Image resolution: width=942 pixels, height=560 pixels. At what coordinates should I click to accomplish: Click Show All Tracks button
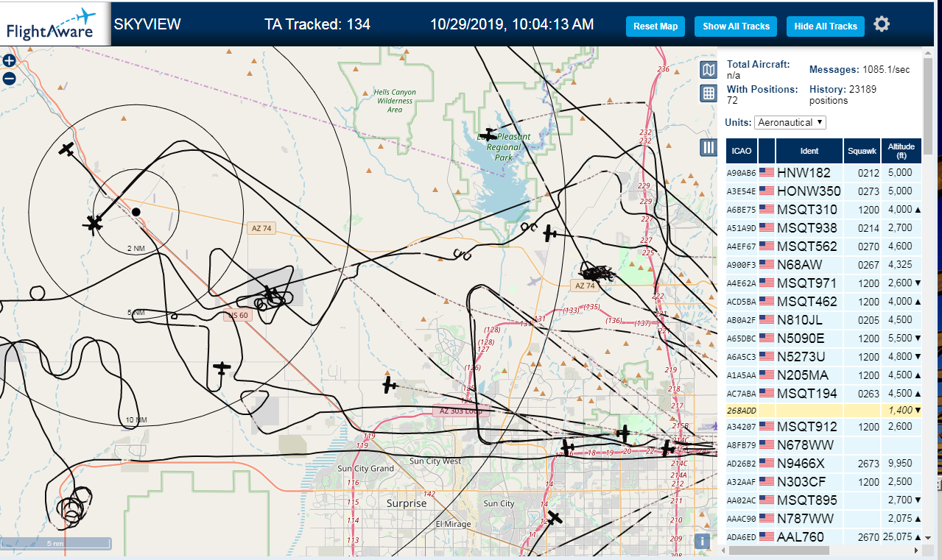point(736,26)
